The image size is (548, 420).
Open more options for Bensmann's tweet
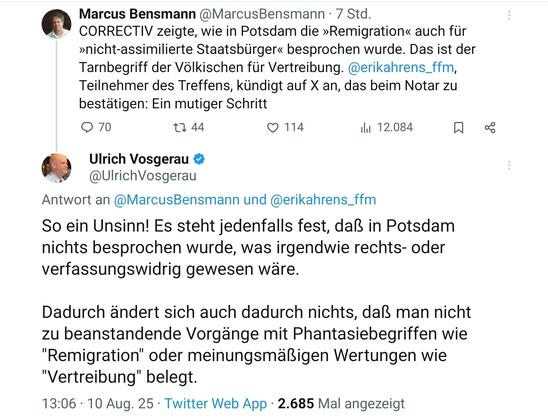(x=509, y=15)
